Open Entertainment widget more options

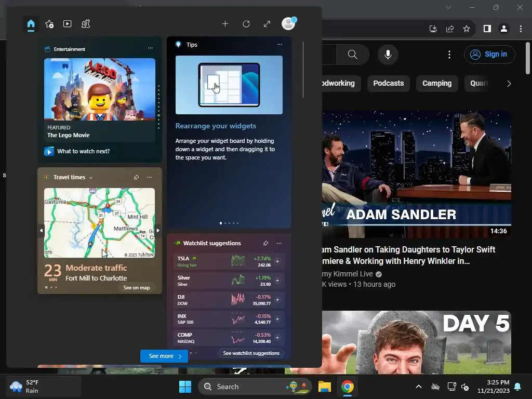(150, 48)
